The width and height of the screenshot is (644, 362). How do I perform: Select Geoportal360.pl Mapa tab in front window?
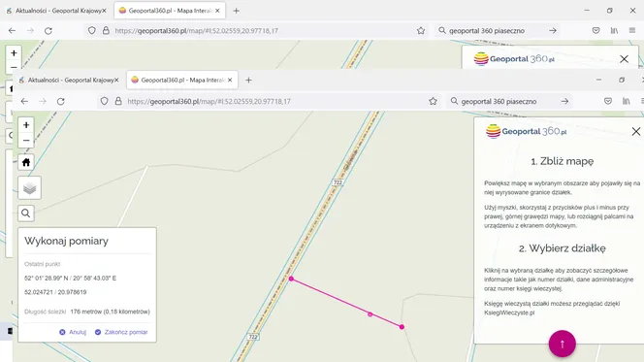click(x=182, y=81)
